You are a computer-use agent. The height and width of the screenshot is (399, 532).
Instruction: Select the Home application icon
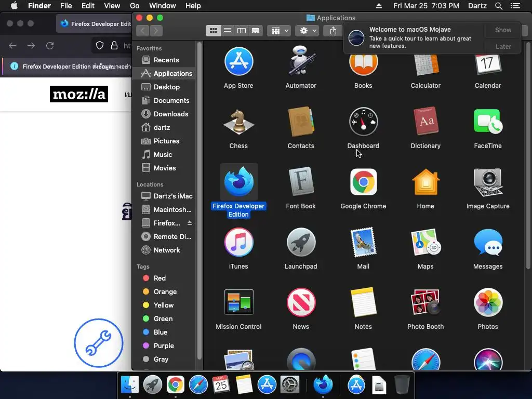[x=425, y=182]
